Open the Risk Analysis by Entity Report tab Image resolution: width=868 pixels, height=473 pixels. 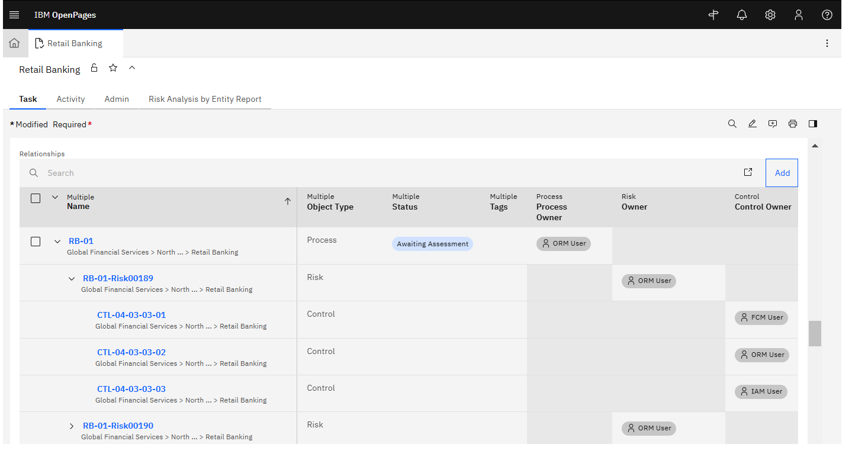(205, 99)
